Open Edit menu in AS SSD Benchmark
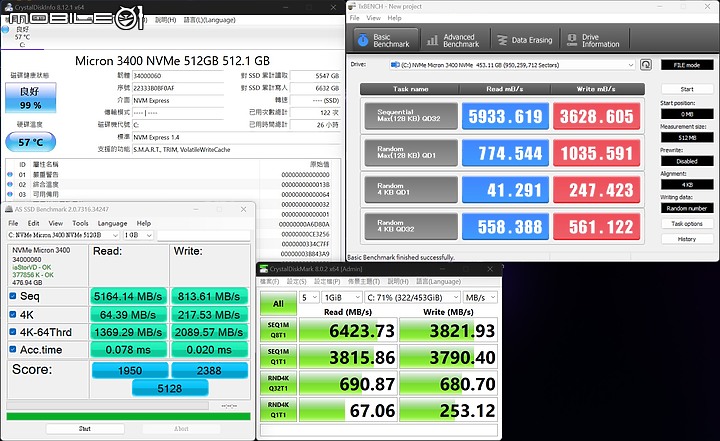The image size is (720, 441). coord(33,223)
